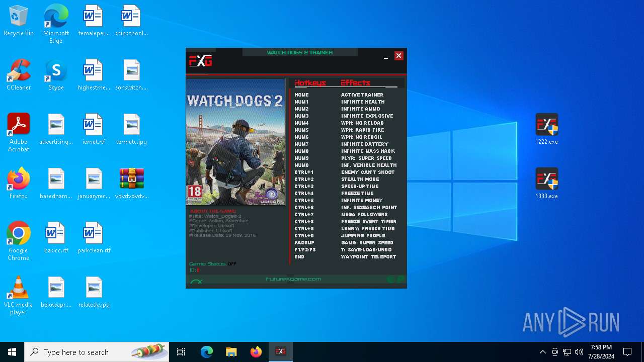
Task: Select the WAYPOINT TELEPORT effect
Action: click(x=368, y=256)
